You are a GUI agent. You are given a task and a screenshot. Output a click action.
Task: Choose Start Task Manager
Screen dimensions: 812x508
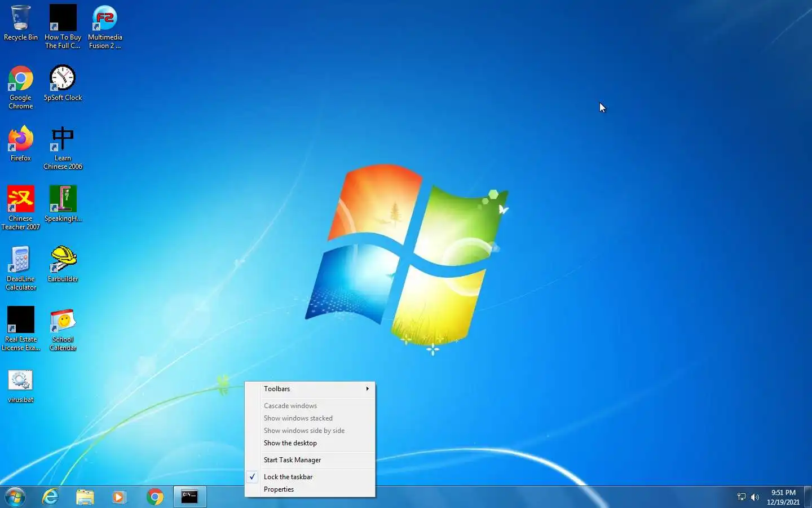[x=310, y=460]
